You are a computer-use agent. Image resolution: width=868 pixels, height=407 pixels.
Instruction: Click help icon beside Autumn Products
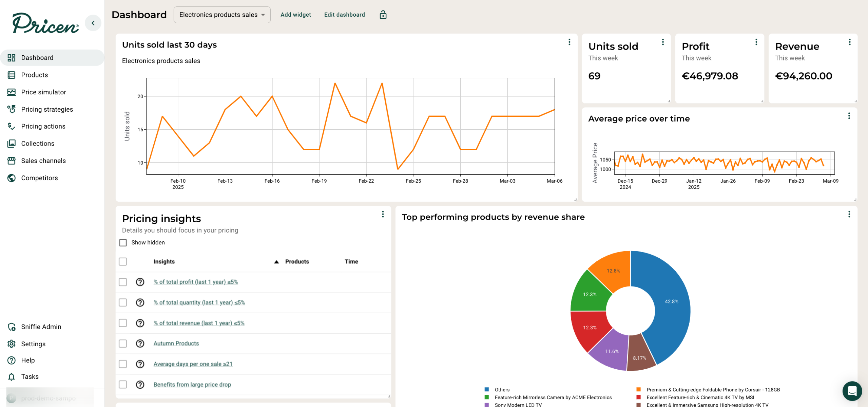(x=140, y=344)
